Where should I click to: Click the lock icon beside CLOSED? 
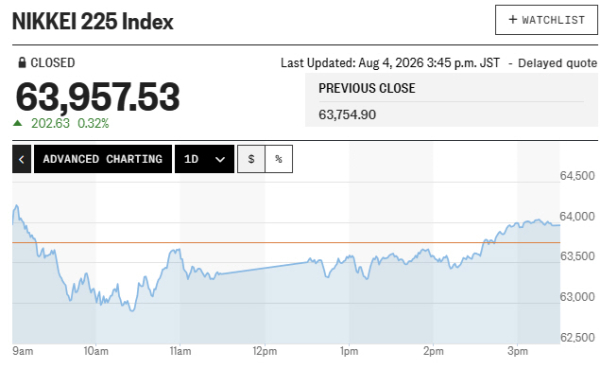pyautogui.click(x=22, y=62)
